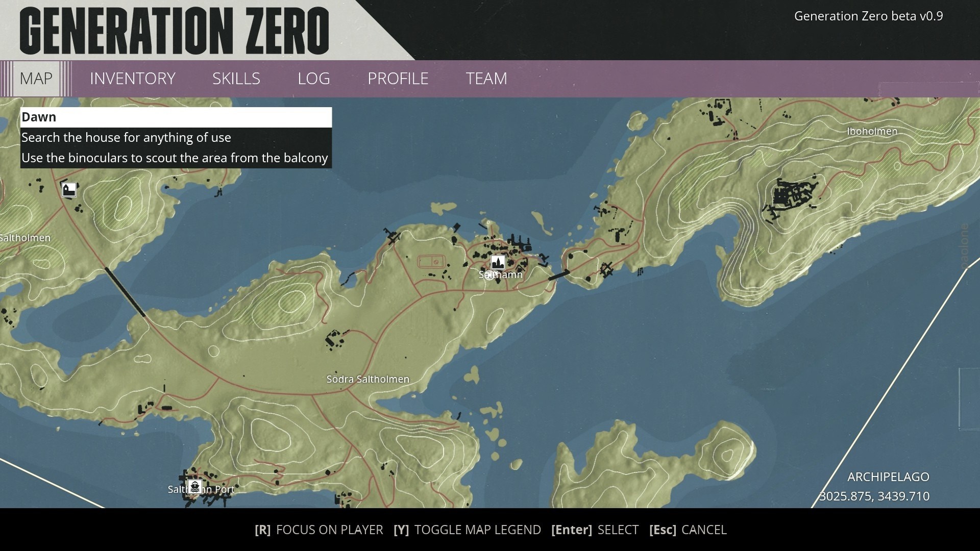
Task: Click the Generation Zero beta v0.9 text
Action: pyautogui.click(x=868, y=16)
